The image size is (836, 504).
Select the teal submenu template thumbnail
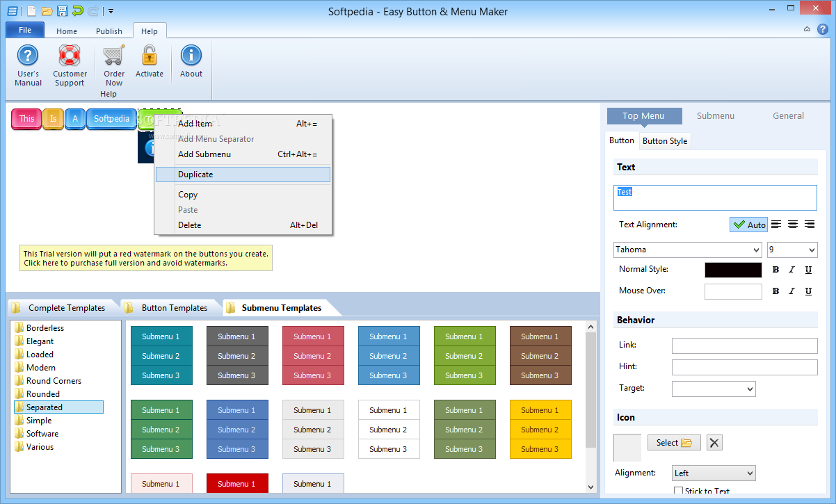click(x=161, y=356)
